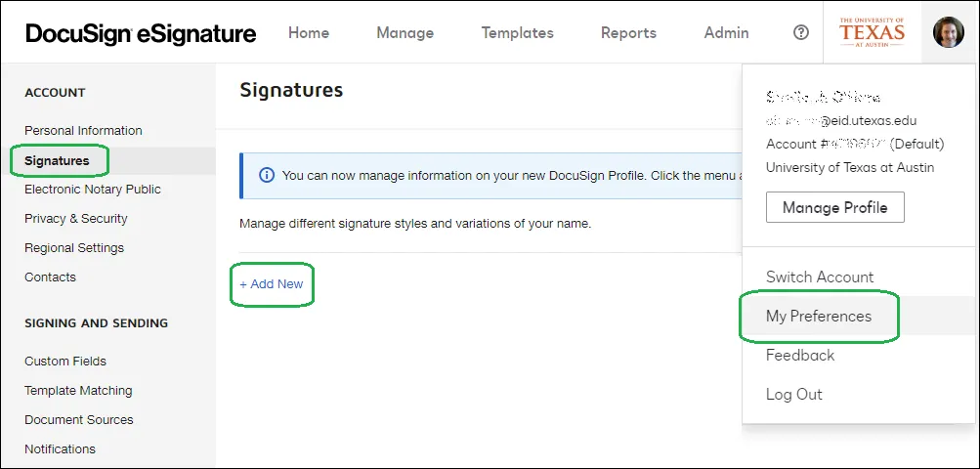This screenshot has height=469, width=980.
Task: Open Privacy & Security settings
Action: coord(75,219)
